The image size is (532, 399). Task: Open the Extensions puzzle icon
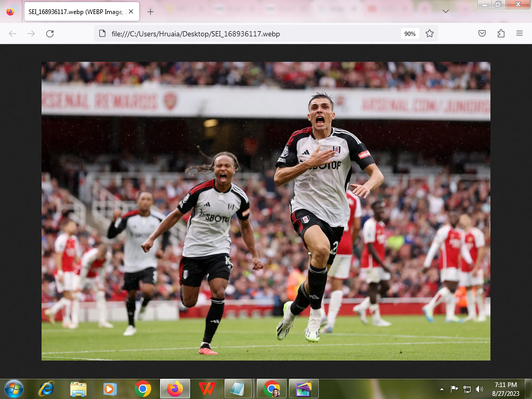[x=501, y=34]
